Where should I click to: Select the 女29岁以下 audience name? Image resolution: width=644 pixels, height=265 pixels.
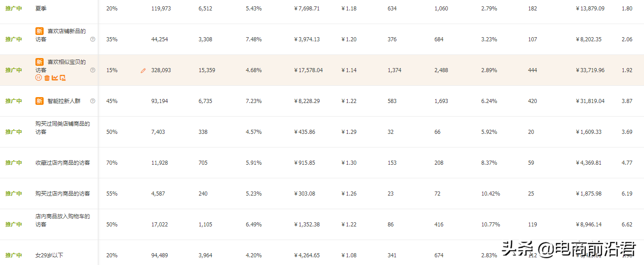(49, 255)
